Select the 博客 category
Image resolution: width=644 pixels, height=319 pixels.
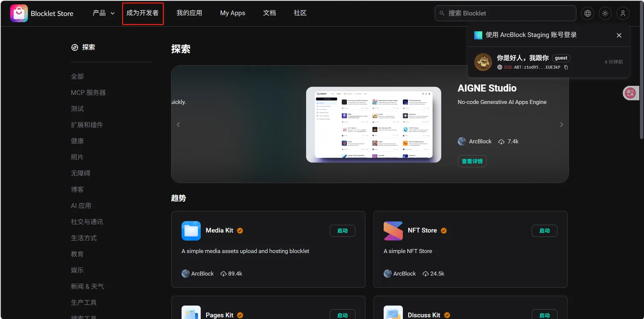click(77, 189)
